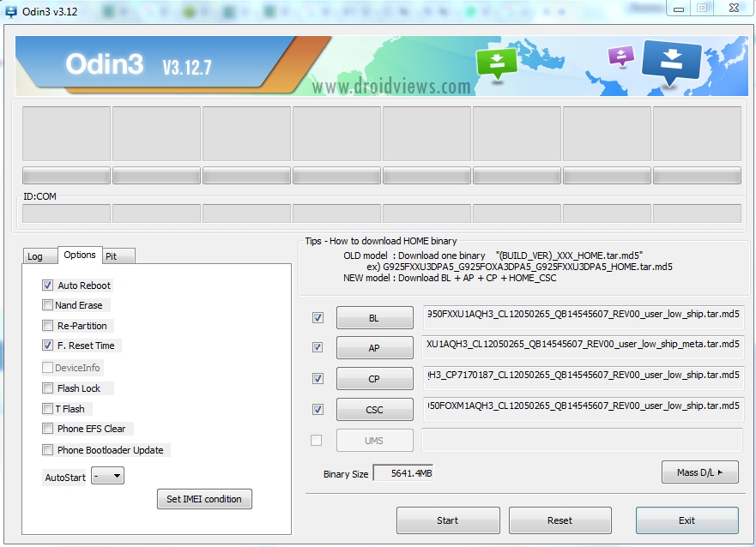Click the BL file path field
756x547 pixels.
(583, 318)
